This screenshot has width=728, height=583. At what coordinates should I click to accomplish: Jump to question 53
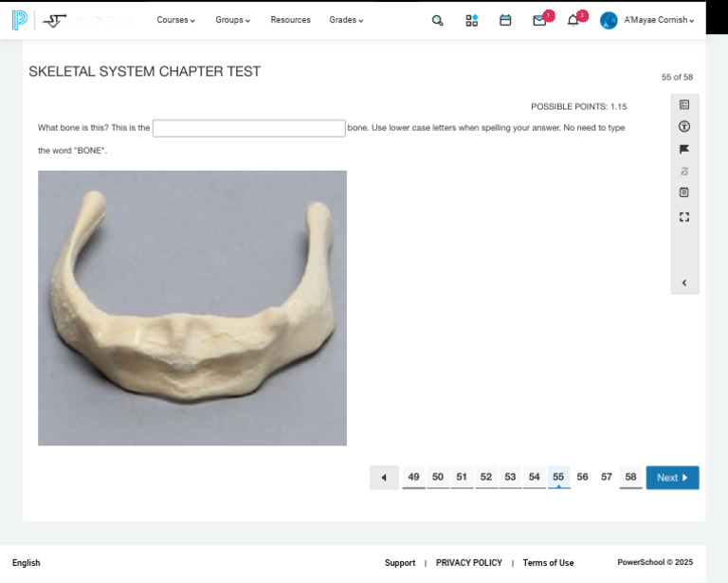[x=510, y=477]
